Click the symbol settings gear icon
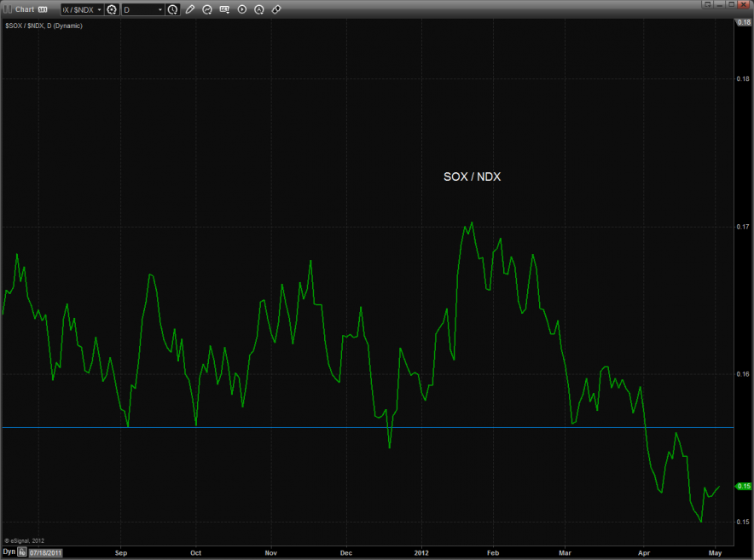The image size is (754, 560). coord(111,9)
